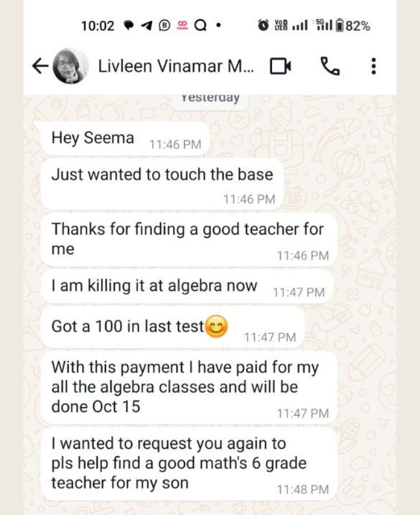Image resolution: width=420 pixels, height=515 pixels.
Task: Start a video call with Livleen
Action: coord(281,66)
